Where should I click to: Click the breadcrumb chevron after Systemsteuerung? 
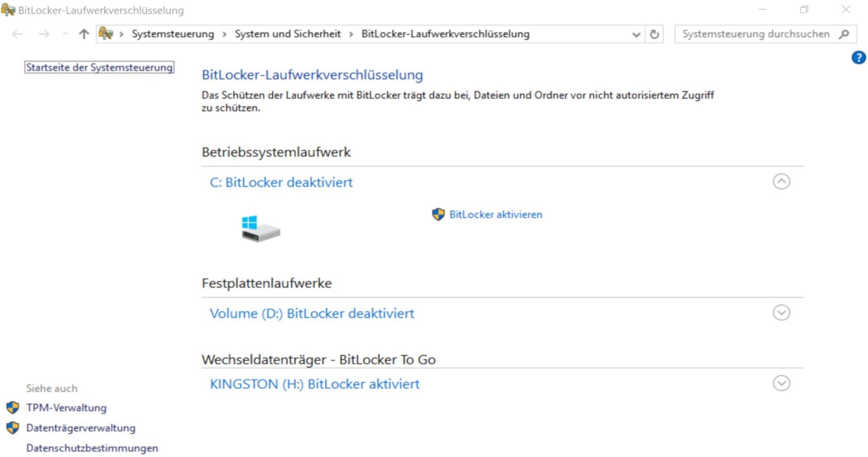(x=224, y=34)
